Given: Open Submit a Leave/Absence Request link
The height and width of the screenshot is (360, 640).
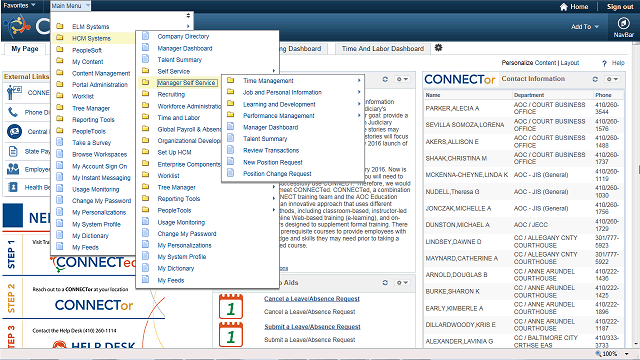Looking at the screenshot, I should (x=312, y=327).
